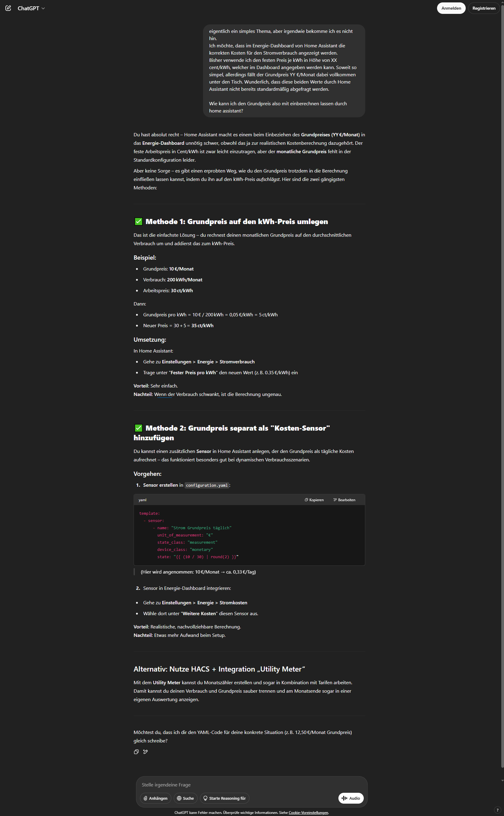Click the 'Möchtest du, dass ich' closing question
This screenshot has width=504, height=816.
[x=243, y=736]
